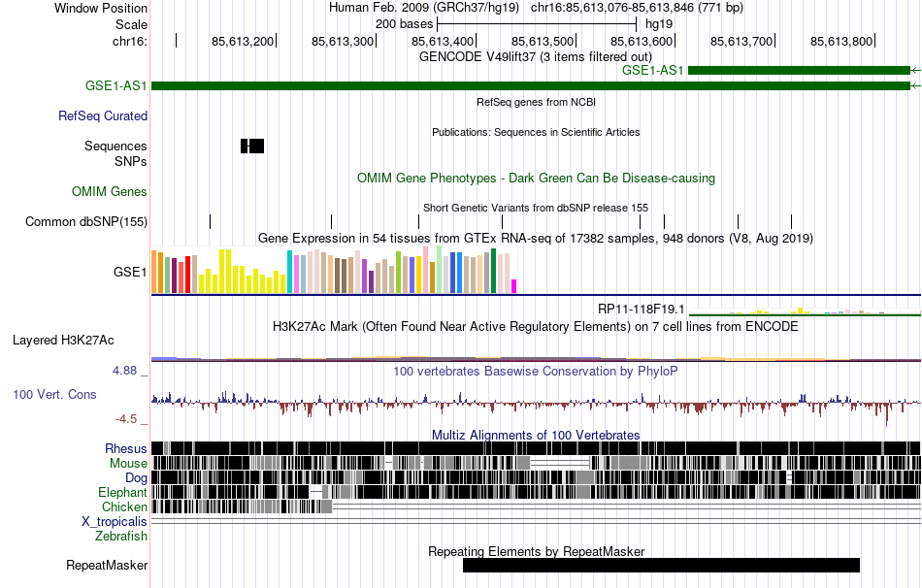Open the GTEx Gene Expression track title
The height and width of the screenshot is (588, 922).
click(536, 238)
